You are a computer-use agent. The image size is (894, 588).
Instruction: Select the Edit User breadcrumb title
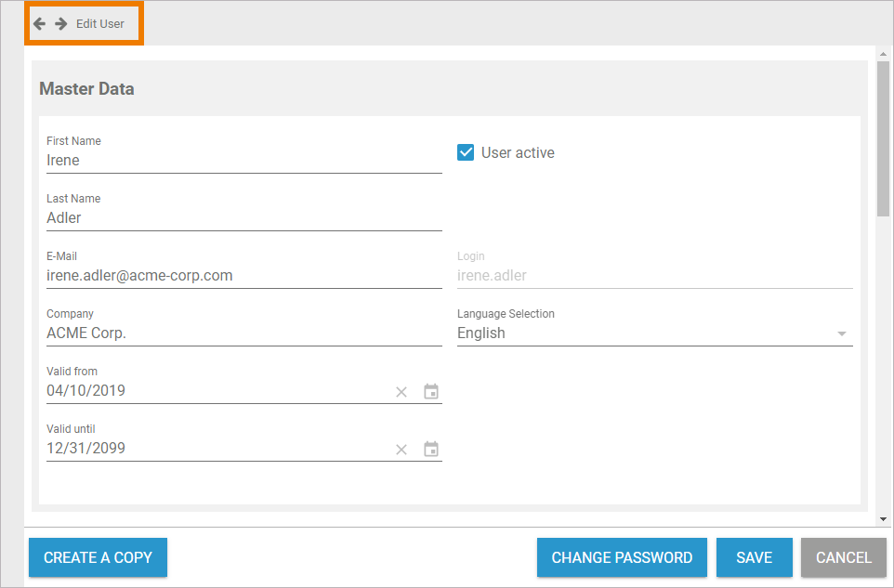click(x=100, y=23)
